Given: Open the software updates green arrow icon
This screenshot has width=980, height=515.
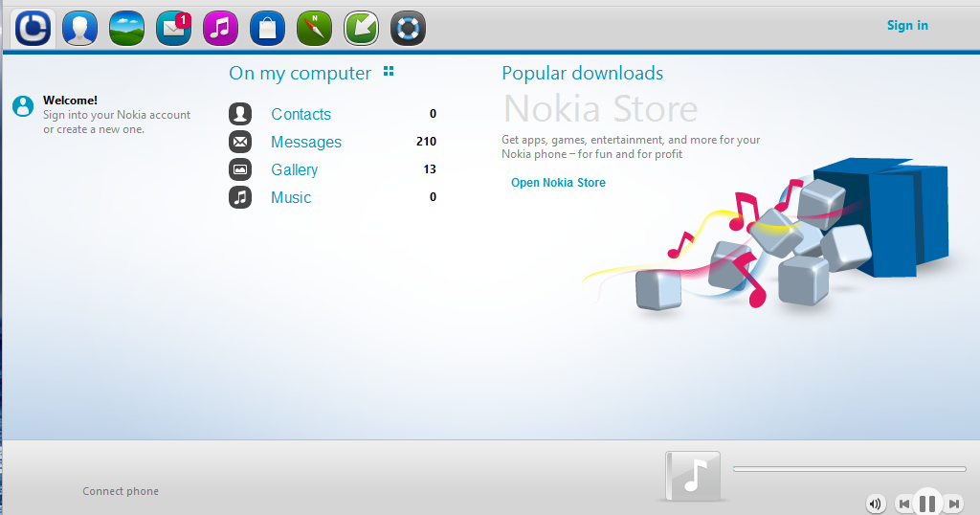Looking at the screenshot, I should point(361,28).
